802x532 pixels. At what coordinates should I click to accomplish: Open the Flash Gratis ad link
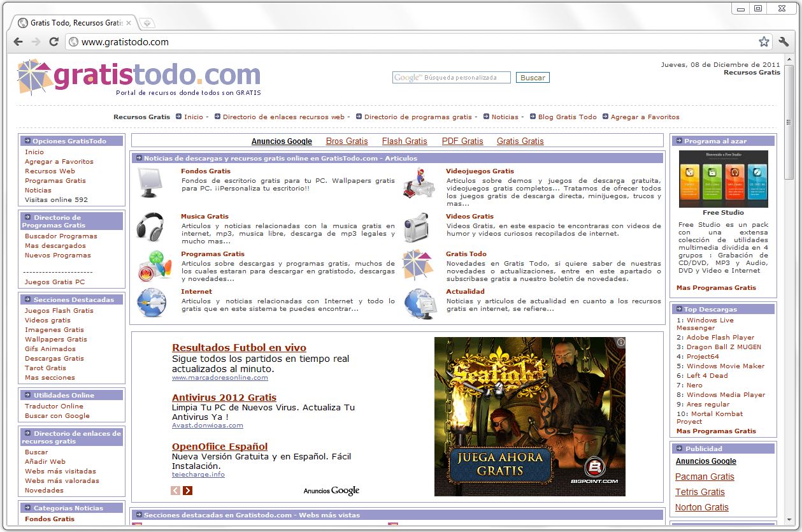(x=405, y=141)
